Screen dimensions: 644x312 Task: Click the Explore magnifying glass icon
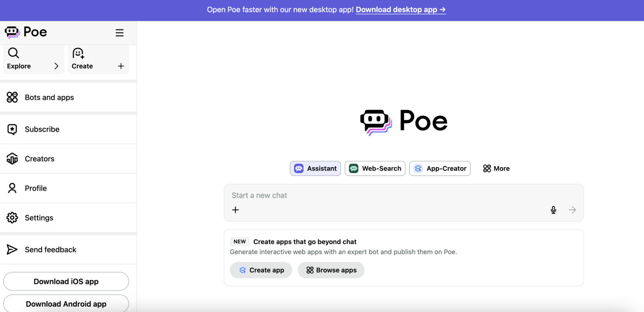click(x=13, y=53)
